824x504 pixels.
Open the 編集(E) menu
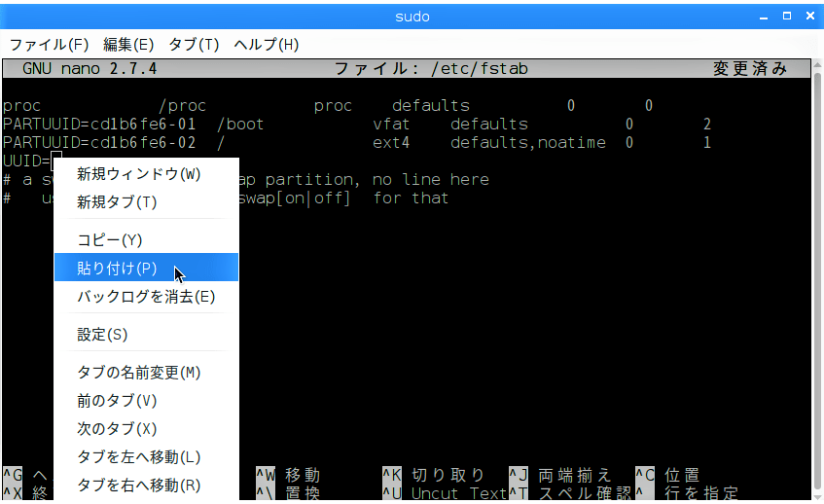pos(128,45)
